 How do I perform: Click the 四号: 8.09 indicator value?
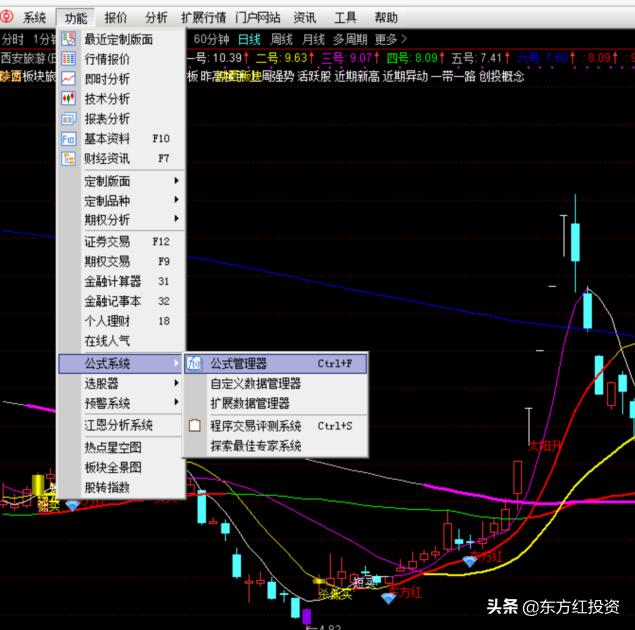coord(416,58)
